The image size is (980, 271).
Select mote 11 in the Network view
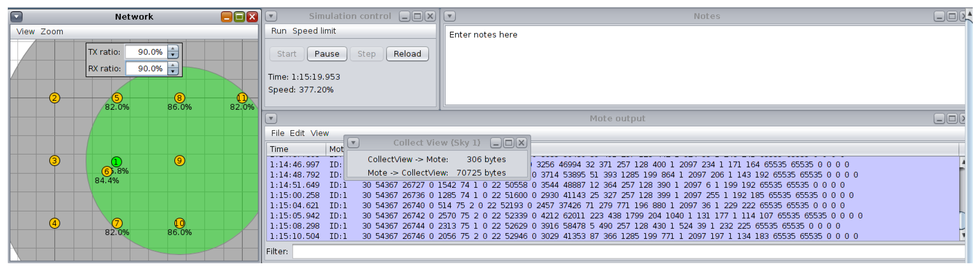point(242,98)
